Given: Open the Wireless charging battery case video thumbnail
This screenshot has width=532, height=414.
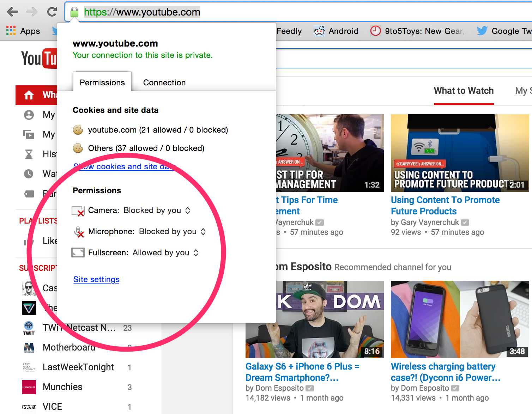Looking at the screenshot, I should (460, 319).
